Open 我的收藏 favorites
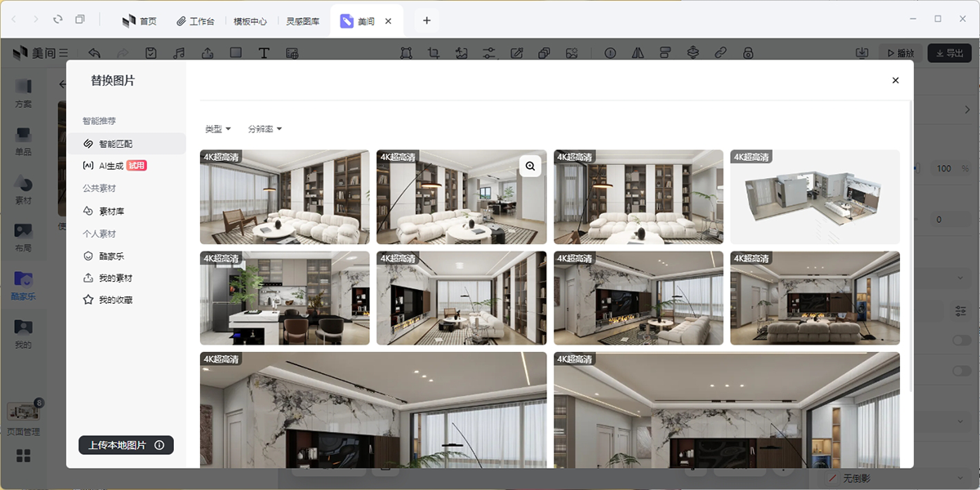Image resolution: width=980 pixels, height=490 pixels. pyautogui.click(x=115, y=300)
